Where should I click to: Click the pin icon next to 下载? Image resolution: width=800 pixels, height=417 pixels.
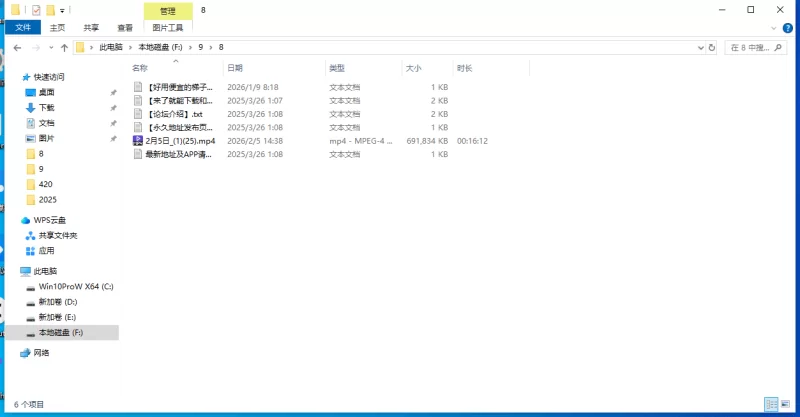click(113, 108)
